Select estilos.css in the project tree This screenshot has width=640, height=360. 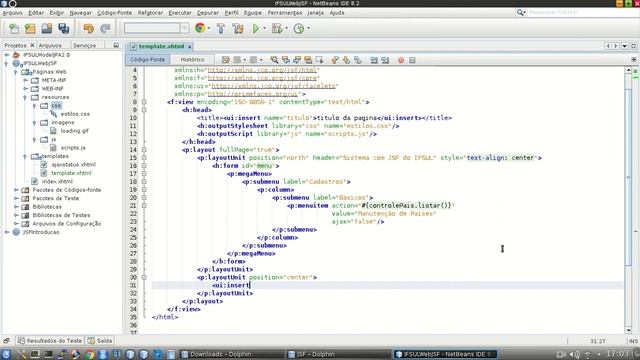pyautogui.click(x=75, y=114)
